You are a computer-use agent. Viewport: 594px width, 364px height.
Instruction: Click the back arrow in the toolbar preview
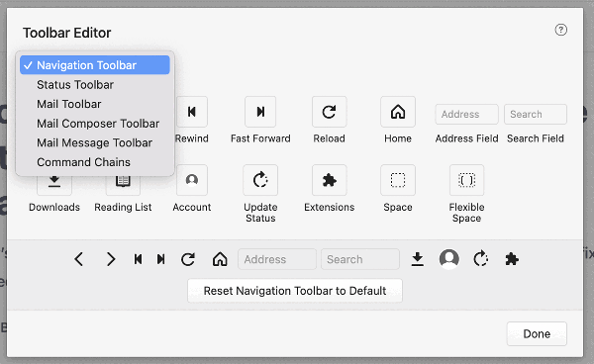(79, 259)
